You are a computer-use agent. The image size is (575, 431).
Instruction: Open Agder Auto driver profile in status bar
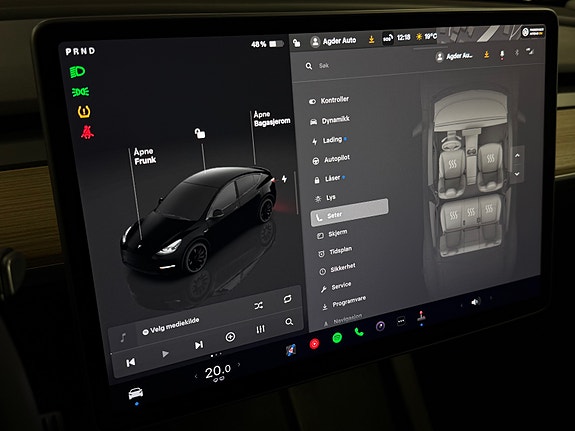[334, 41]
